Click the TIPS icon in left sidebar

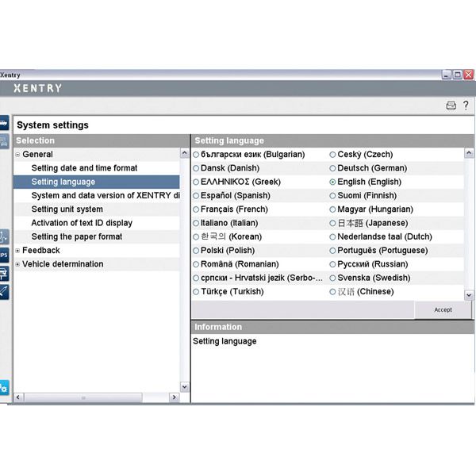pyautogui.click(x=3, y=255)
